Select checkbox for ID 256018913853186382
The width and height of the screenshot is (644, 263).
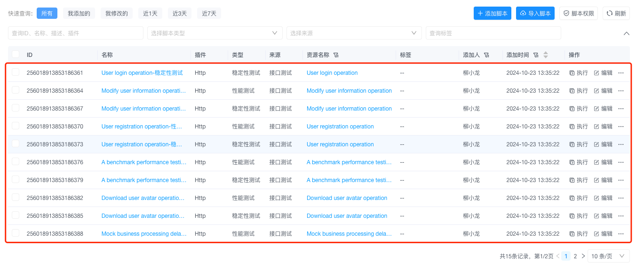coord(16,197)
